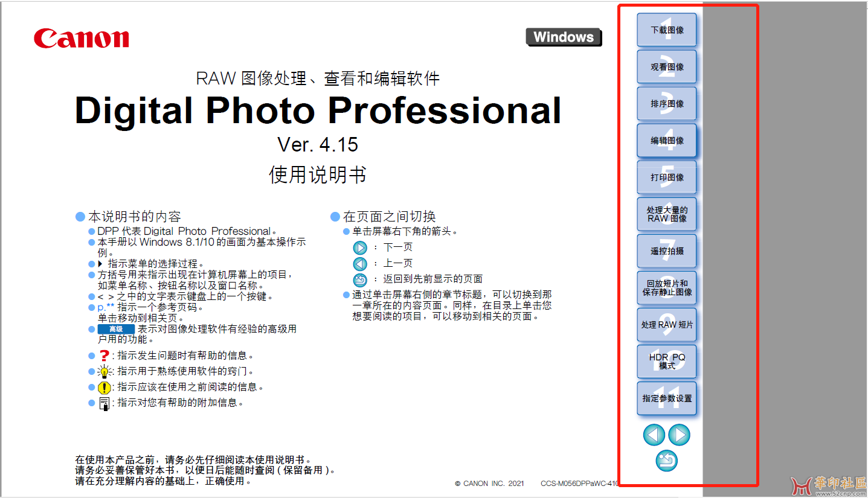868x498 pixels.
Task: Open chapter 6 处理大量的 RAW 图像
Action: click(x=667, y=214)
